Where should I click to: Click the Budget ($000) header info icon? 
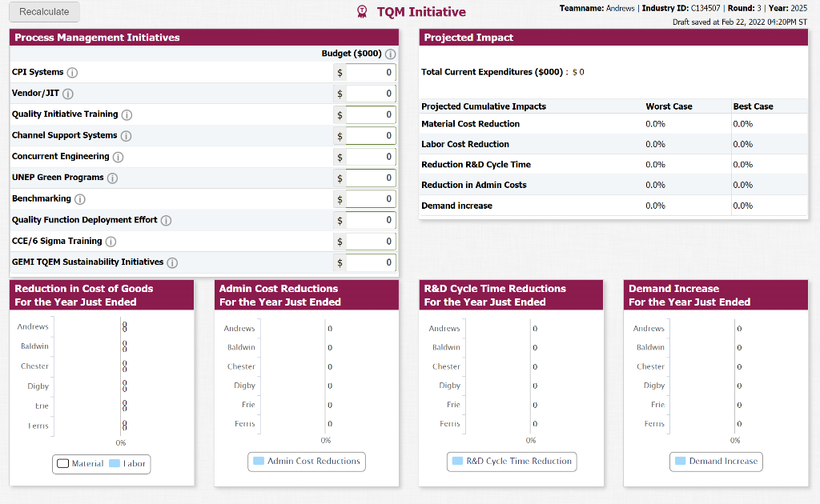point(390,54)
